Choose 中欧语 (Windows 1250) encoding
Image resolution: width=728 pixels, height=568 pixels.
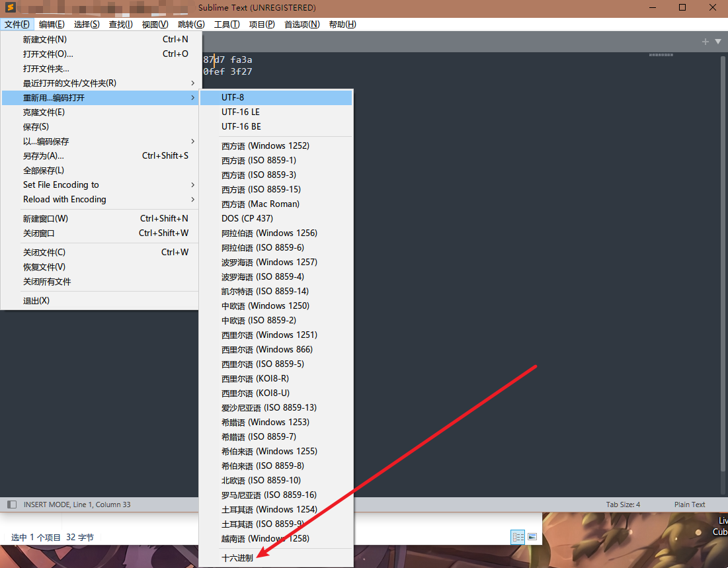276,305
